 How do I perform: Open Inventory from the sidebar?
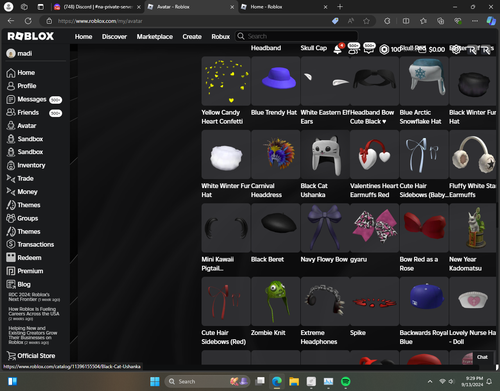(26, 165)
